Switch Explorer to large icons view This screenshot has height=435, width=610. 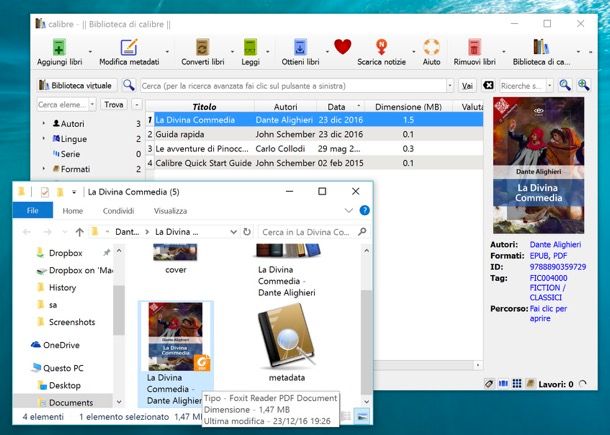coord(362,417)
